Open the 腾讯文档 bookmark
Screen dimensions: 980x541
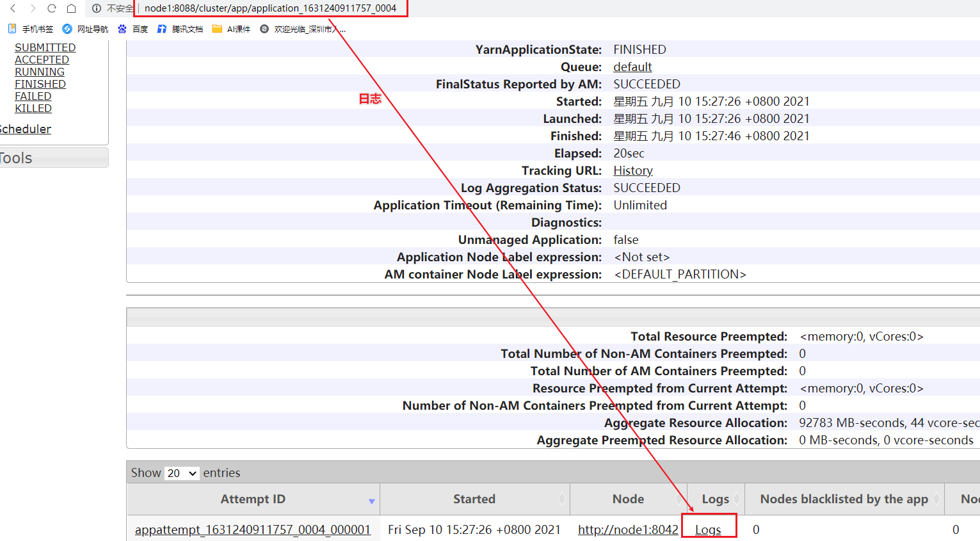click(180, 29)
